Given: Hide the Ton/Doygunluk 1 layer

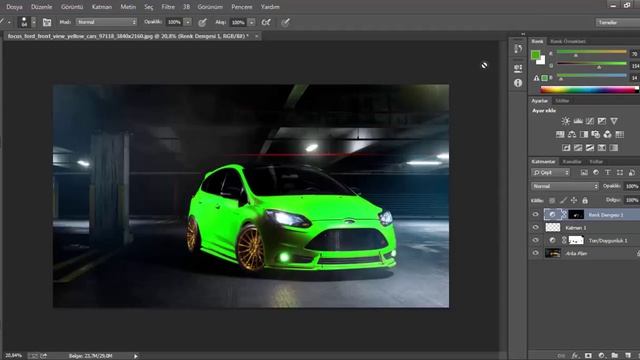Looking at the screenshot, I should 536,240.
